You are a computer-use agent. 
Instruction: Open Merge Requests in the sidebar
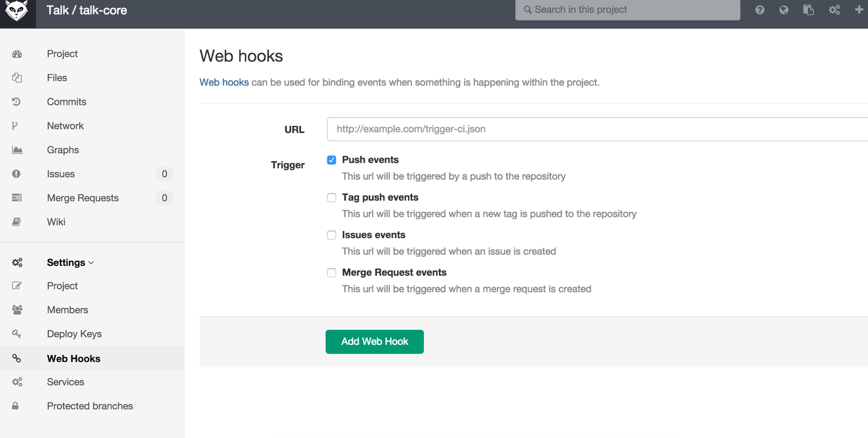coord(83,198)
